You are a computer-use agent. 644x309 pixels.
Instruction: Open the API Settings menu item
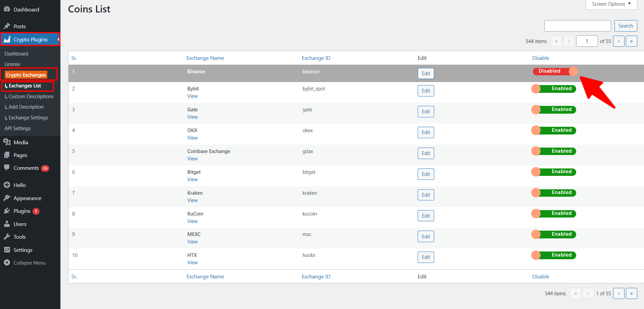[x=17, y=128]
